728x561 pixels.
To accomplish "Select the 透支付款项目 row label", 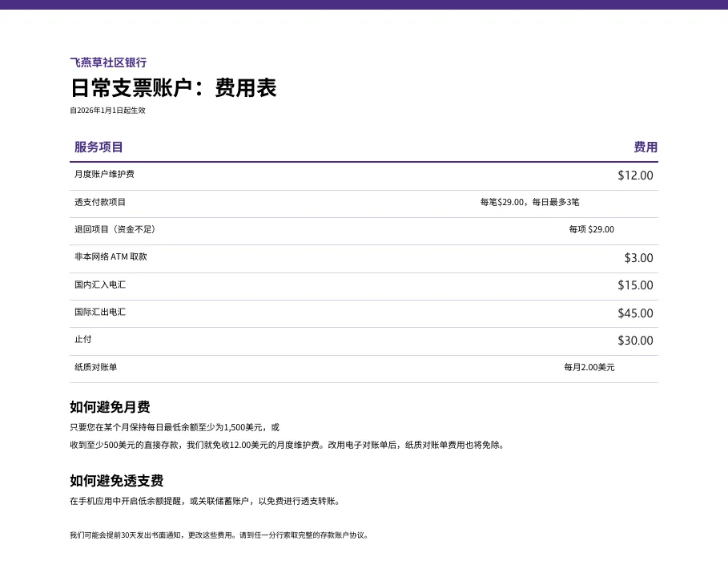I will pos(100,202).
